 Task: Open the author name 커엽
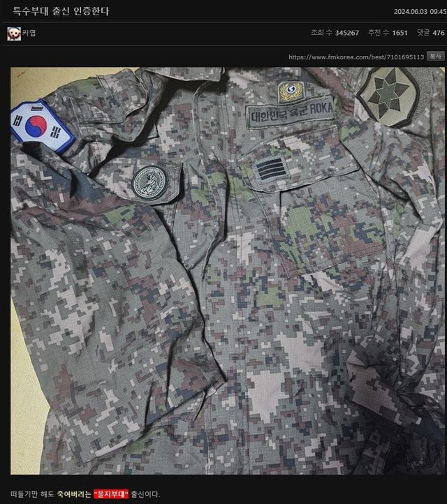pyautogui.click(x=29, y=34)
